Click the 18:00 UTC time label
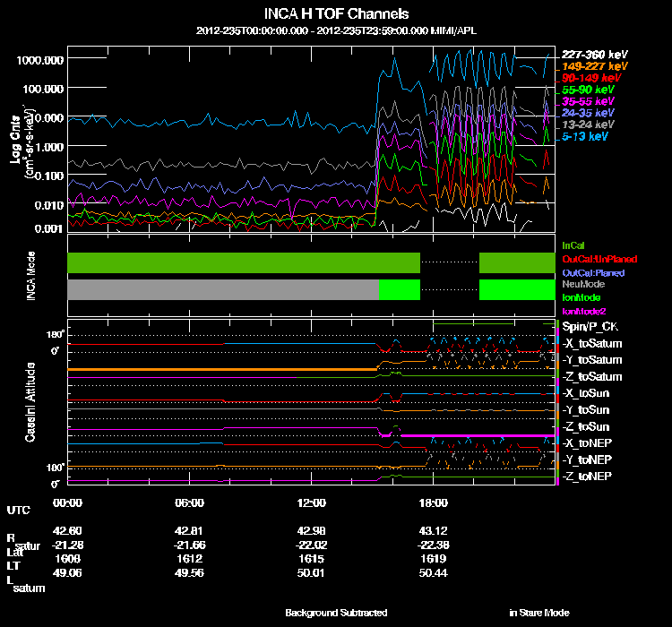The width and height of the screenshot is (672, 627). coord(434,502)
